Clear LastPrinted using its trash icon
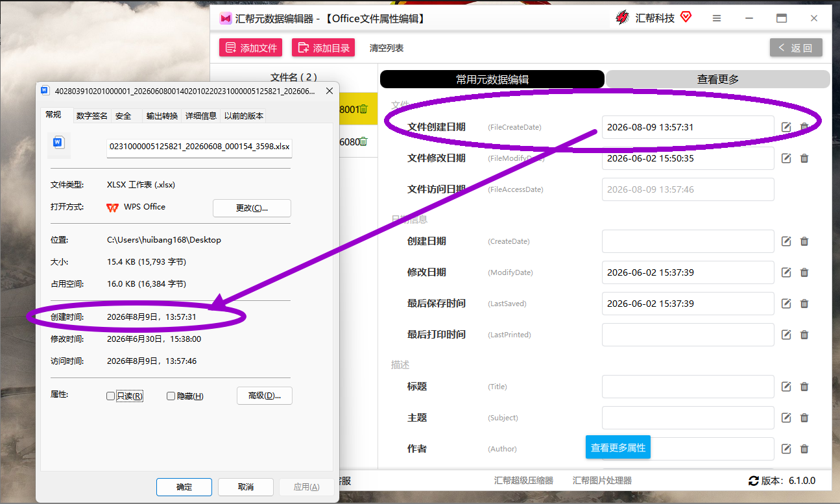This screenshot has width=840, height=504. 804,335
